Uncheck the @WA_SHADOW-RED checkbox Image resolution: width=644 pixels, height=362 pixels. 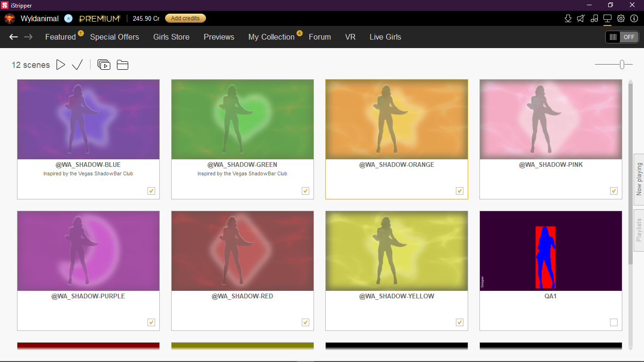point(305,322)
